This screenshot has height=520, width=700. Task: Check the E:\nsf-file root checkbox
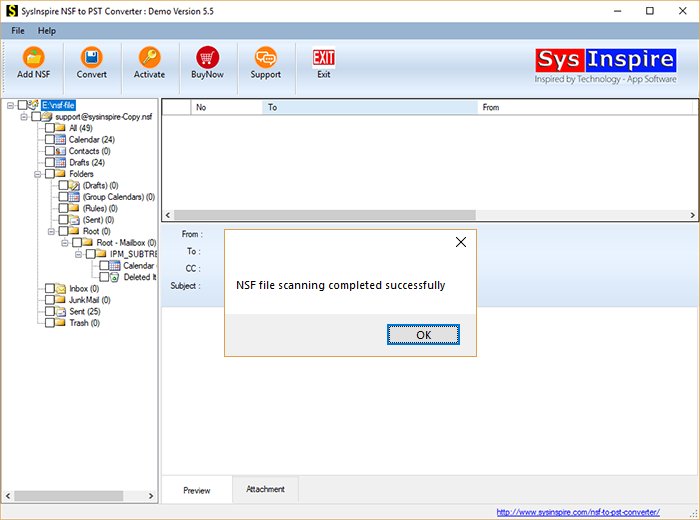tap(22, 105)
